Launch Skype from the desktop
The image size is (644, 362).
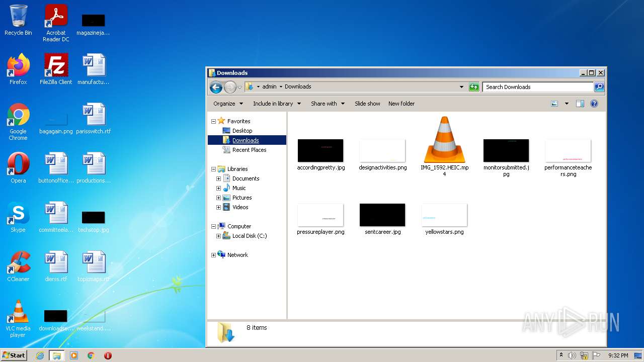[x=18, y=217]
